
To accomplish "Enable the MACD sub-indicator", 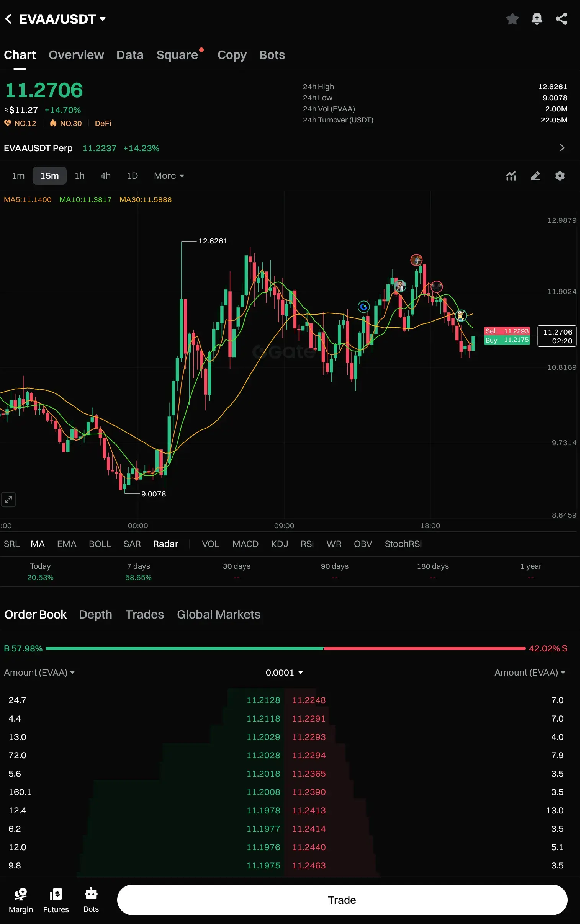I will pyautogui.click(x=245, y=544).
